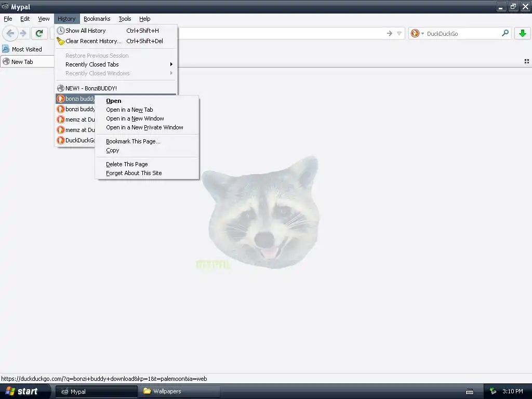Click the status bar duckduckgo.com URL text
This screenshot has height=399, width=532.
(x=104, y=379)
